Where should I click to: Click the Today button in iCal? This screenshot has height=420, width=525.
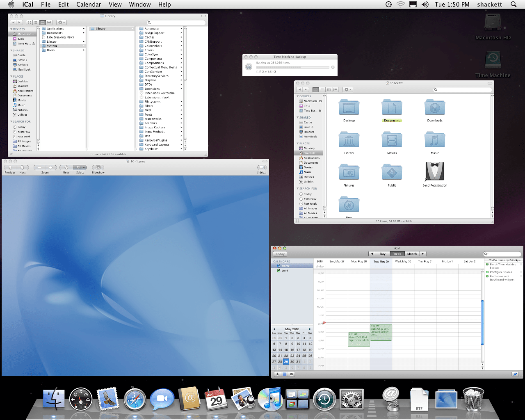tap(280, 254)
